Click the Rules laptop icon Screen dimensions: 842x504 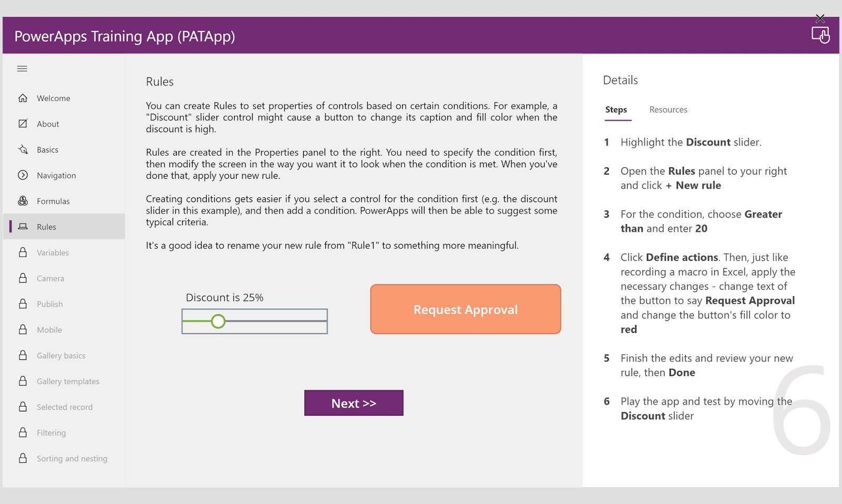(23, 227)
